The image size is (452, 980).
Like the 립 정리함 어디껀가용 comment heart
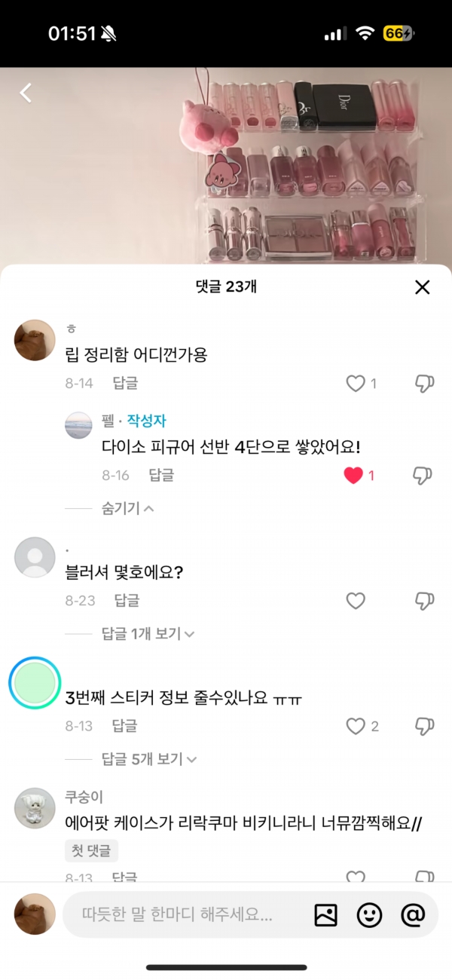[355, 383]
